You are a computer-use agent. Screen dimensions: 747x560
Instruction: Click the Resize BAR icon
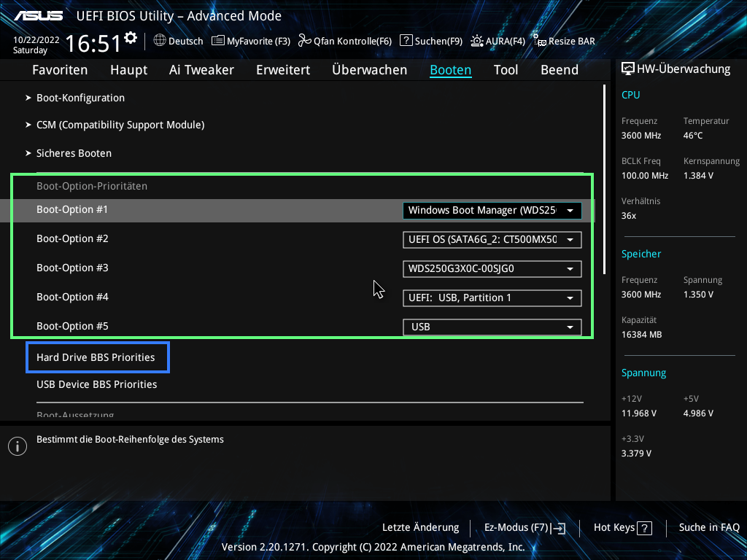[539, 41]
